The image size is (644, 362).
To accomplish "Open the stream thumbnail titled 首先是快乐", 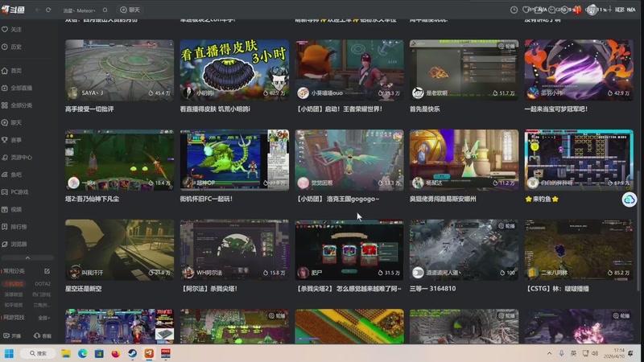I will pos(464,70).
